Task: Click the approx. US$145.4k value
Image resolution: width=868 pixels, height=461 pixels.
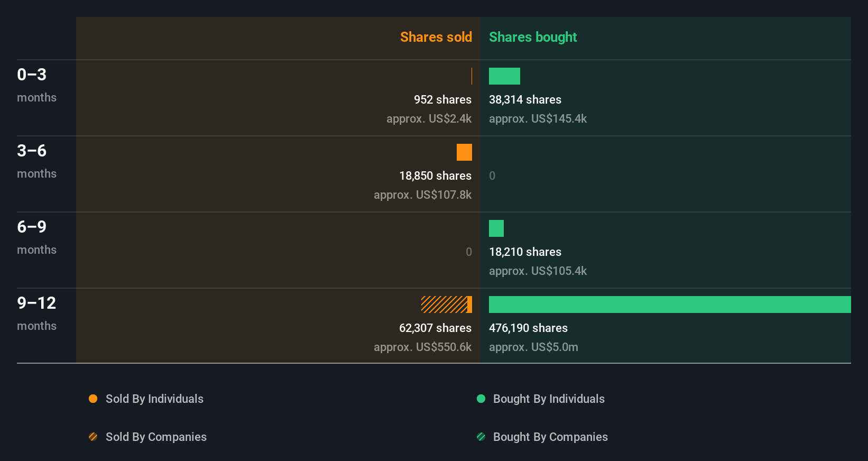Action: point(538,118)
